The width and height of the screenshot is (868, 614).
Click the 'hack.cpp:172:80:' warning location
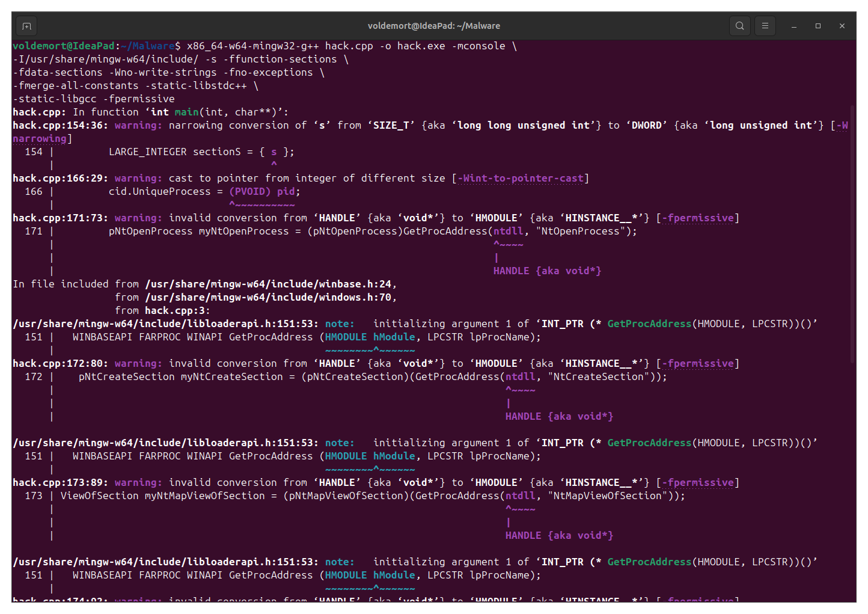[61, 364]
